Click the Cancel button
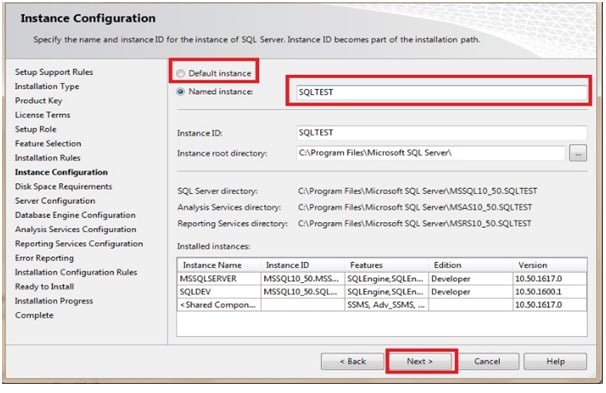This screenshot has height=393, width=606. [x=487, y=361]
